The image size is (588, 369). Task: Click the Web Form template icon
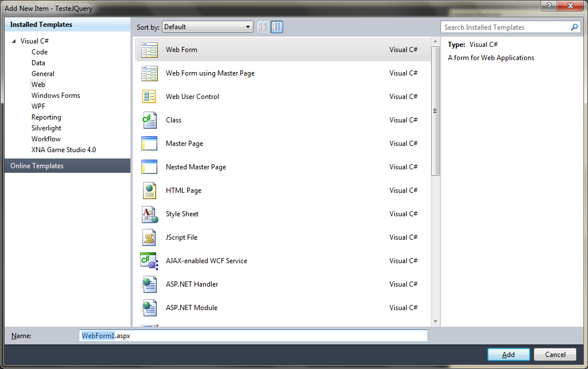click(149, 50)
